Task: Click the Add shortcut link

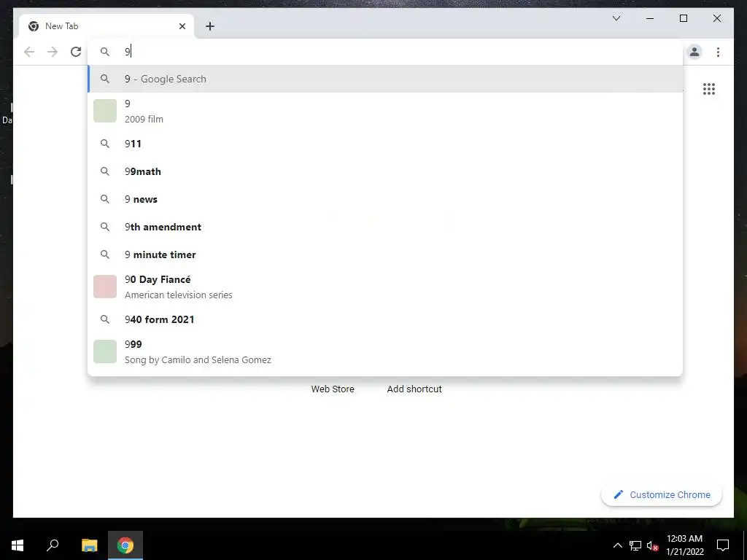Action: (414, 389)
